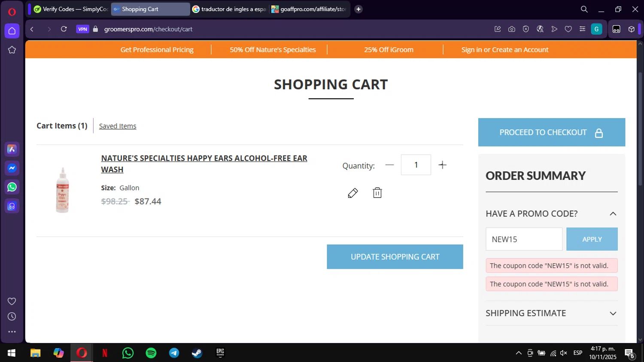644x362 pixels.
Task: Increase quantity with the plus button
Action: pos(443,165)
